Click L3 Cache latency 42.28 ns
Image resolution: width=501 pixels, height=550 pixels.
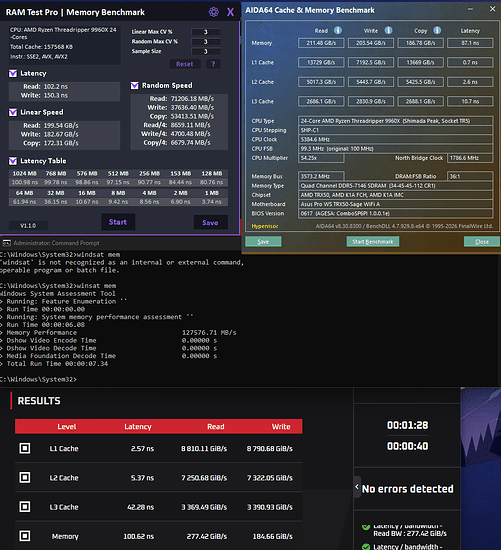pyautogui.click(x=140, y=507)
